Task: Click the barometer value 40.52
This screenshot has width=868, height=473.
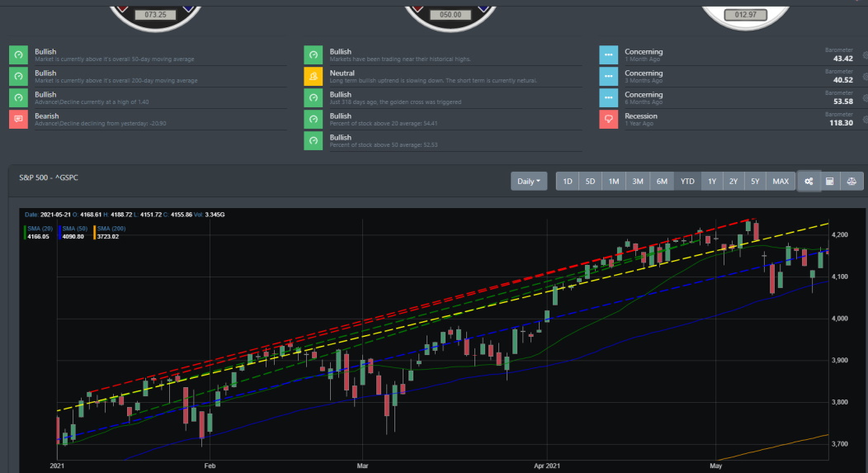Action: coord(842,80)
